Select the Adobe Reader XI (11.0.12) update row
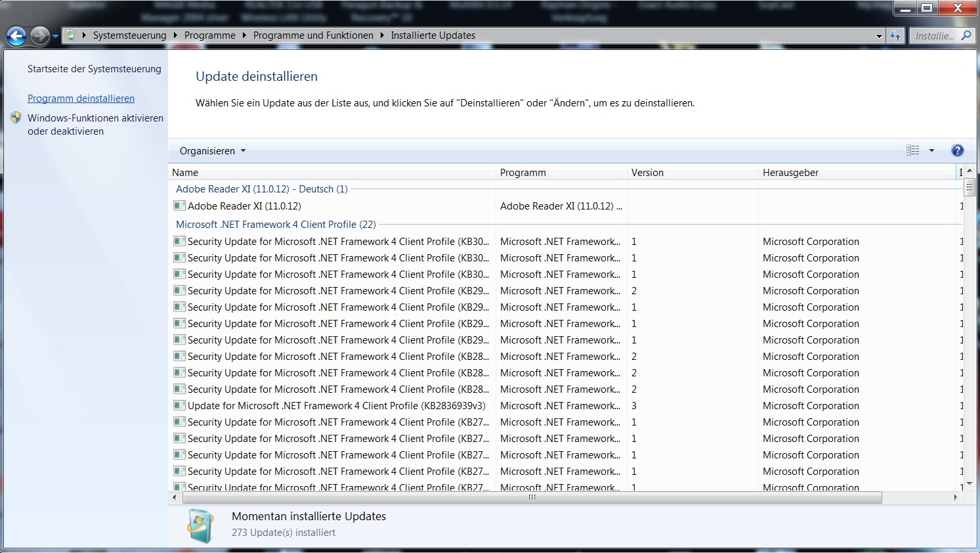 (566, 206)
